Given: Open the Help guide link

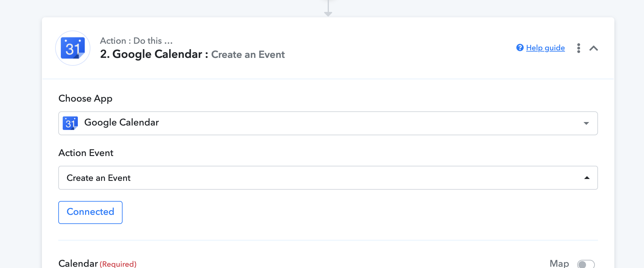Looking at the screenshot, I should tap(545, 48).
